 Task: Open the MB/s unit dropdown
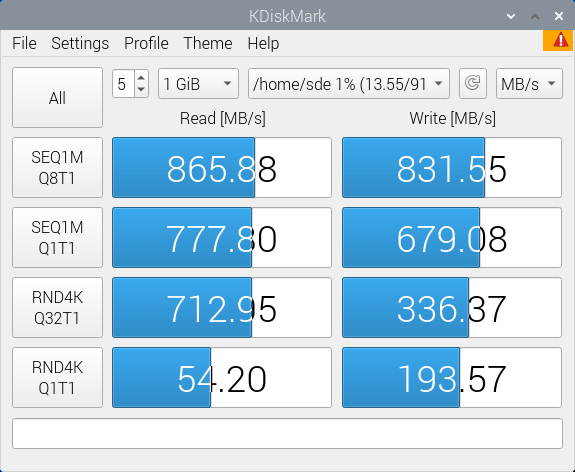[529, 84]
